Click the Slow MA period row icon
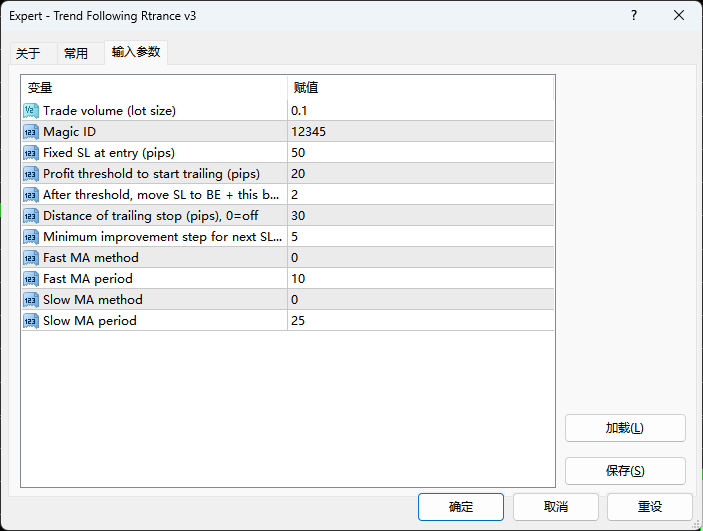 click(30, 320)
